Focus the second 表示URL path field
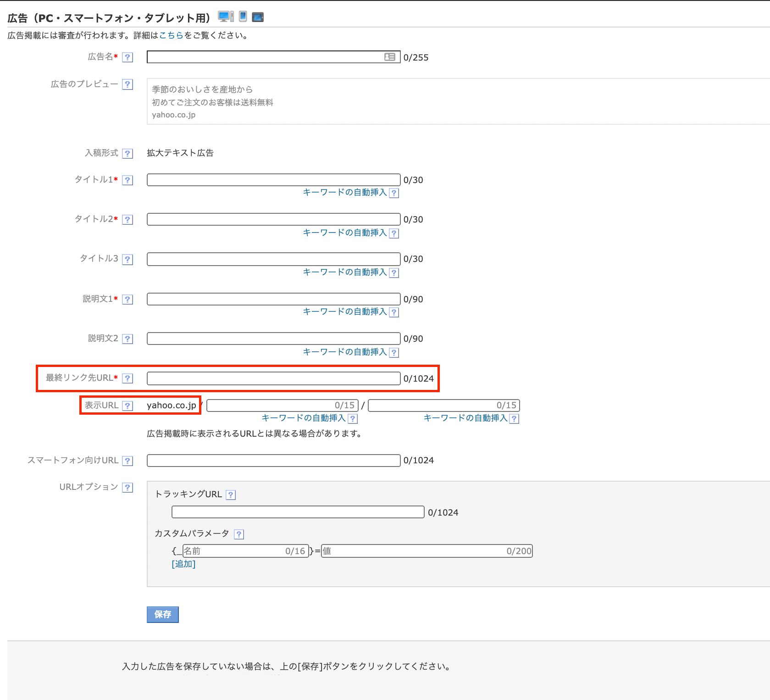This screenshot has width=770, height=700. (444, 406)
